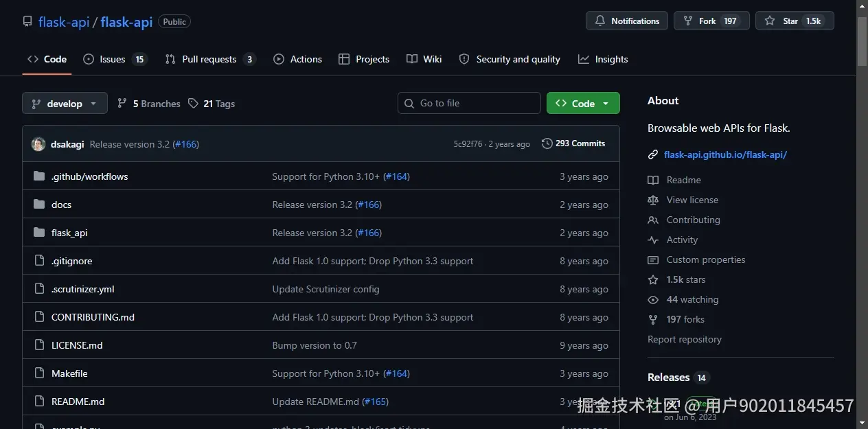Open the flask-api repository name link
Image resolution: width=868 pixels, height=429 pixels.
click(126, 22)
